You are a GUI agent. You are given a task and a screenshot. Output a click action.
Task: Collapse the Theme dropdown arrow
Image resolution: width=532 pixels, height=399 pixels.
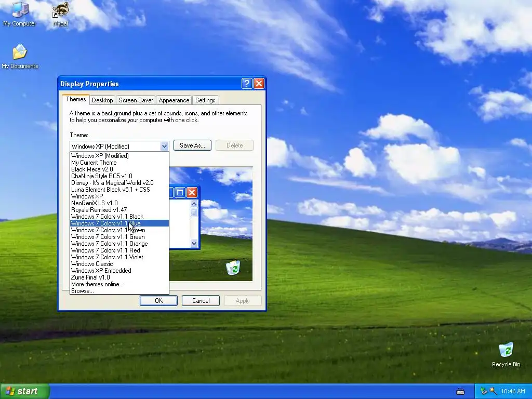coord(164,146)
